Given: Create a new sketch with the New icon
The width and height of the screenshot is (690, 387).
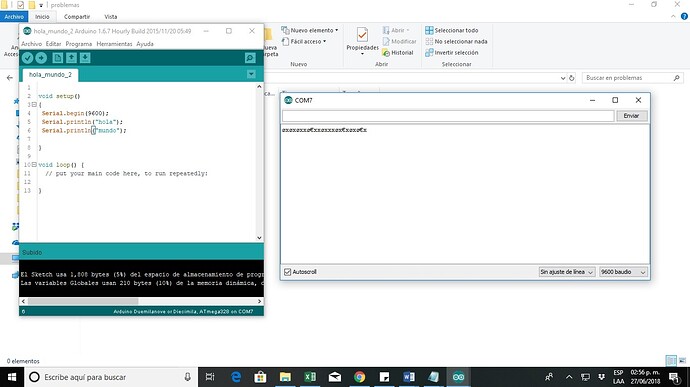Looking at the screenshot, I should tap(58, 58).
